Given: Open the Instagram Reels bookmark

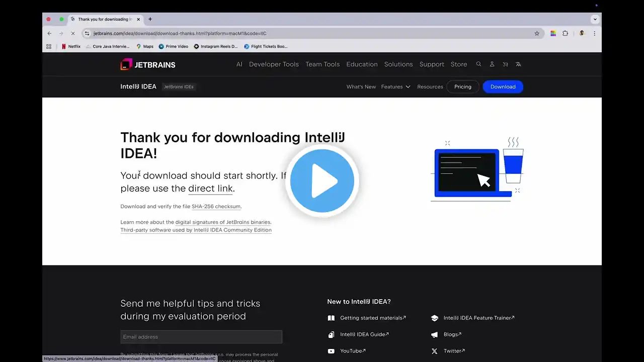Looking at the screenshot, I should pyautogui.click(x=216, y=46).
